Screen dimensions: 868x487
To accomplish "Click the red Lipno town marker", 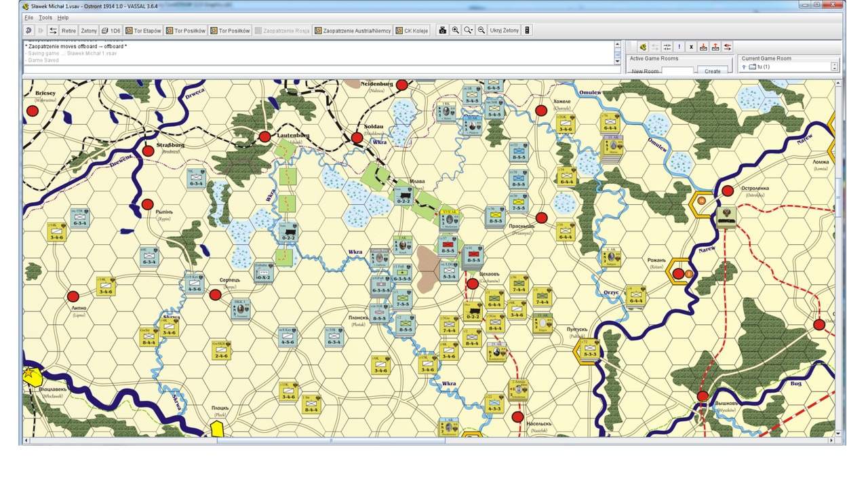I will point(73,296).
